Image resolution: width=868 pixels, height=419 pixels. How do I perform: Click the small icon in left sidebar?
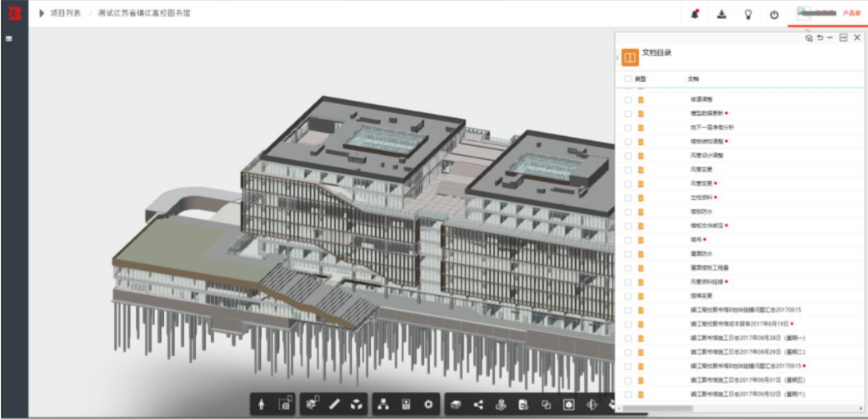coord(9,39)
